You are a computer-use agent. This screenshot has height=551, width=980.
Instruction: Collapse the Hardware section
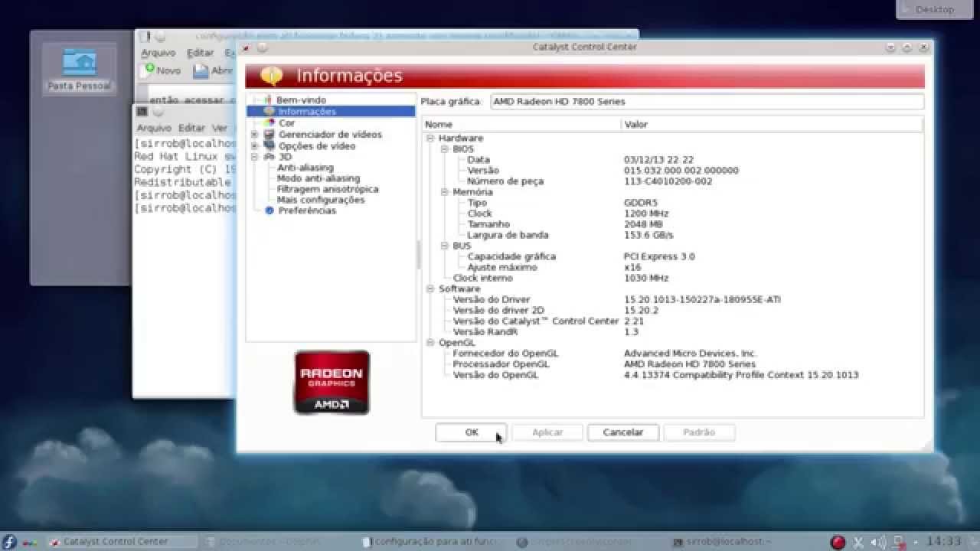pos(430,139)
